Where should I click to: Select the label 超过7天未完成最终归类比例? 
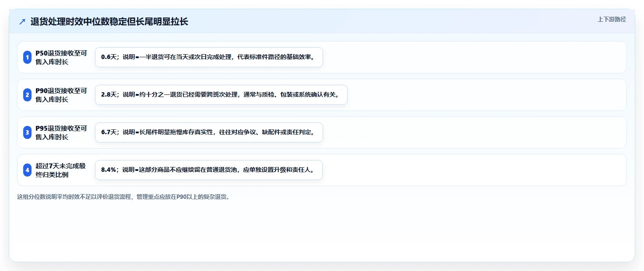(x=60, y=170)
